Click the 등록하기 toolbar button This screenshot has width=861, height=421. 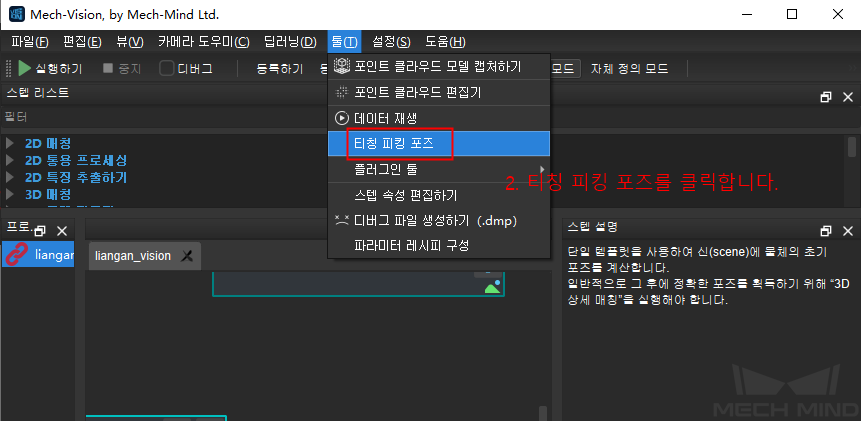coord(279,69)
